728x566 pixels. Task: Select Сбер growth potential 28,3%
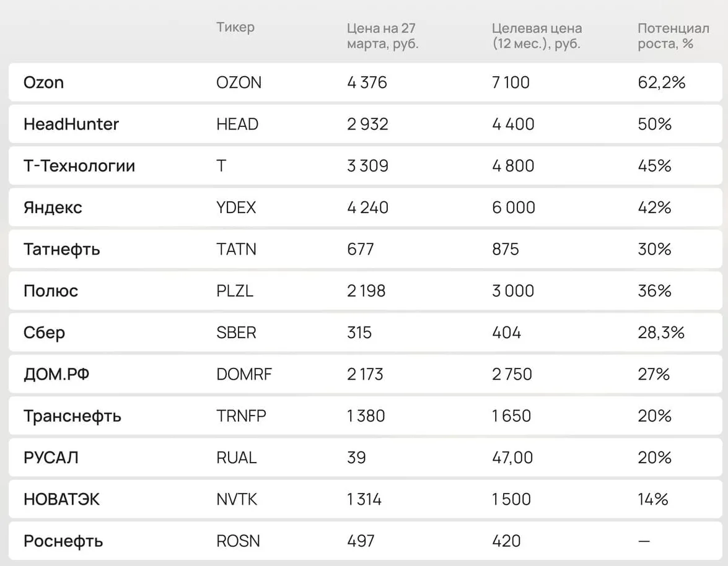[x=660, y=333]
